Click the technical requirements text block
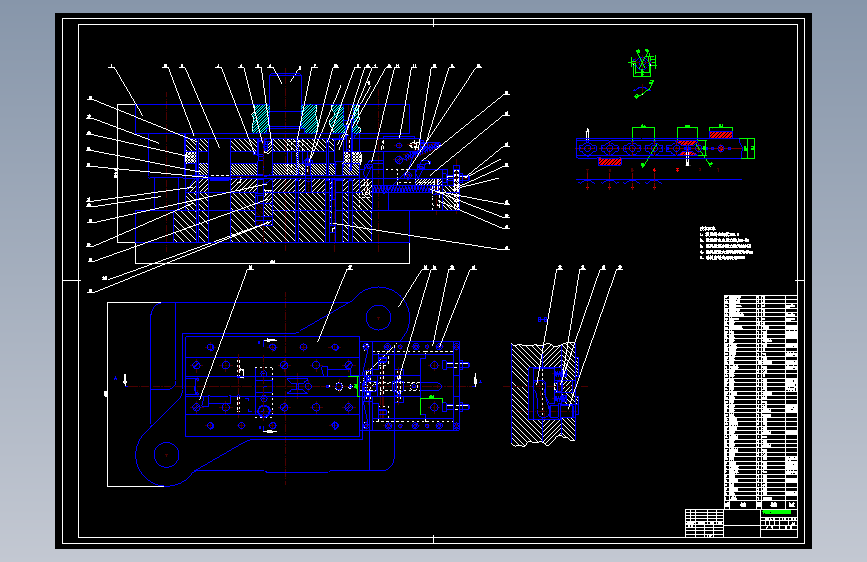 click(x=726, y=243)
